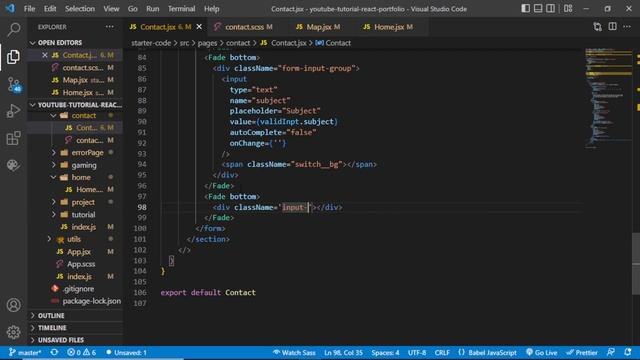This screenshot has height=360, width=640.
Task: Open the Run menu
Action: (x=153, y=9)
